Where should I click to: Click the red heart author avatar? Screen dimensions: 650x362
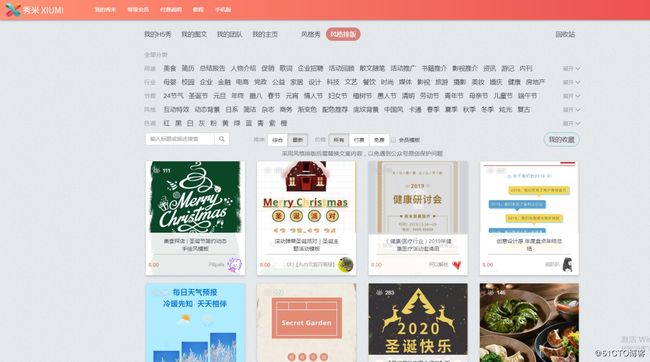(x=456, y=265)
